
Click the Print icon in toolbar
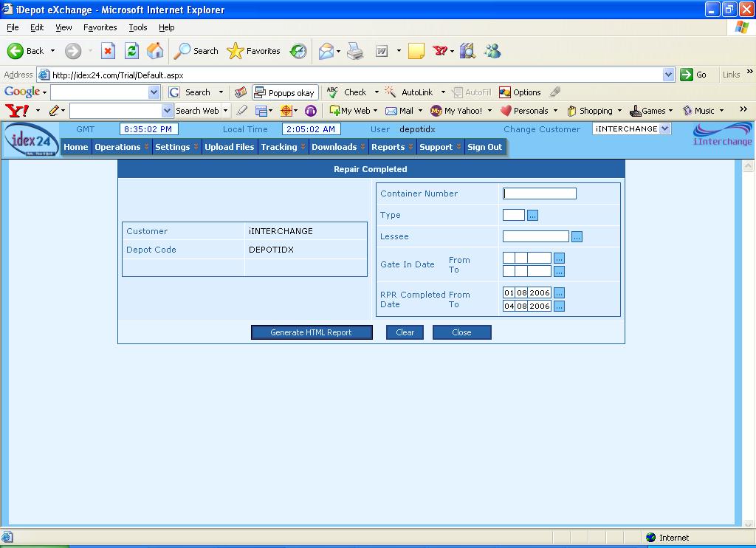pyautogui.click(x=355, y=51)
